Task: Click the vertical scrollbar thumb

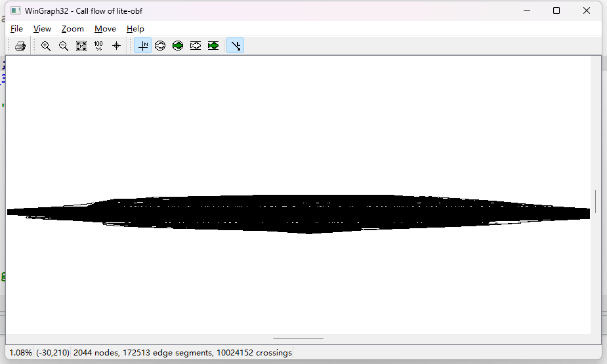Action: [x=596, y=201]
